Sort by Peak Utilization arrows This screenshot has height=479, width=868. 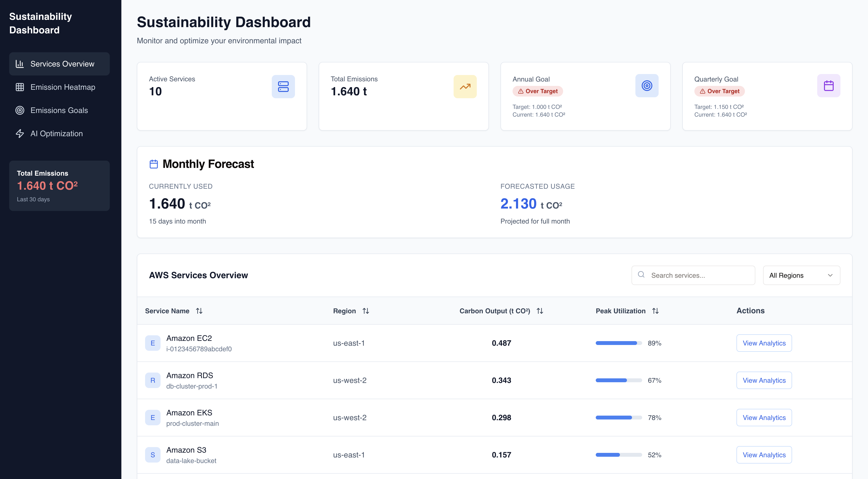655,311
